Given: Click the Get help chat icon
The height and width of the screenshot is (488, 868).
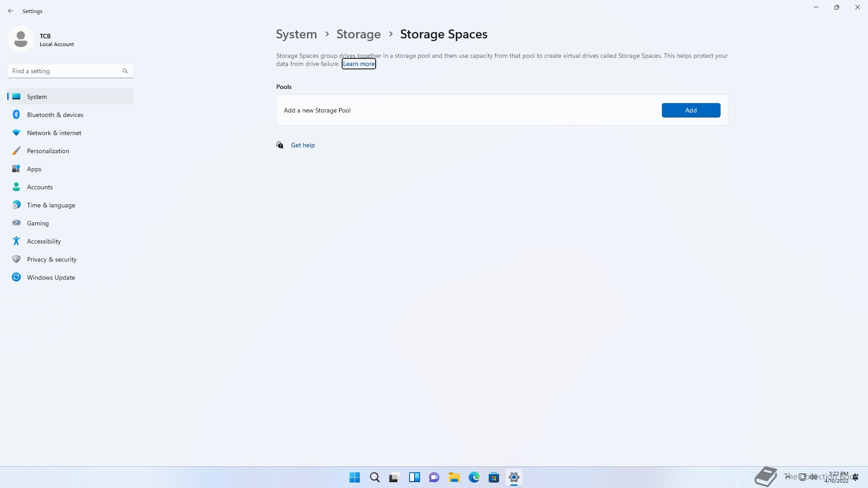Looking at the screenshot, I should 280,145.
